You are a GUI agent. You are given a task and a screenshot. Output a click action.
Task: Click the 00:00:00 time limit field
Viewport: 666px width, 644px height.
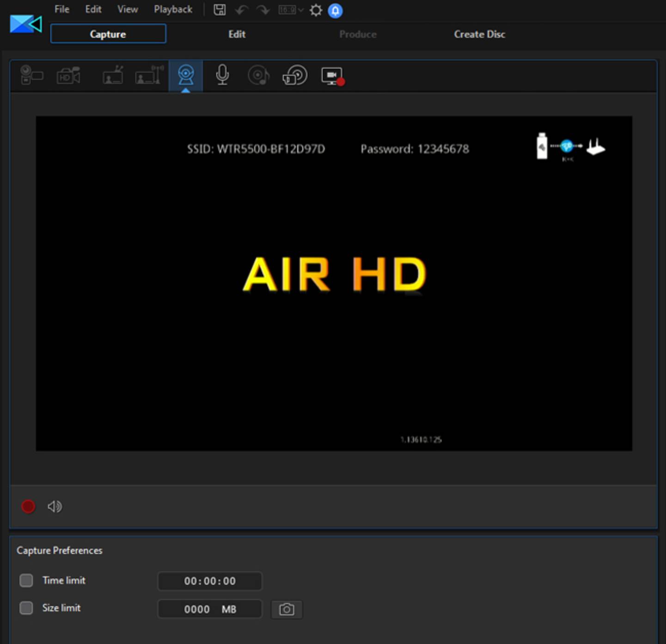point(210,581)
